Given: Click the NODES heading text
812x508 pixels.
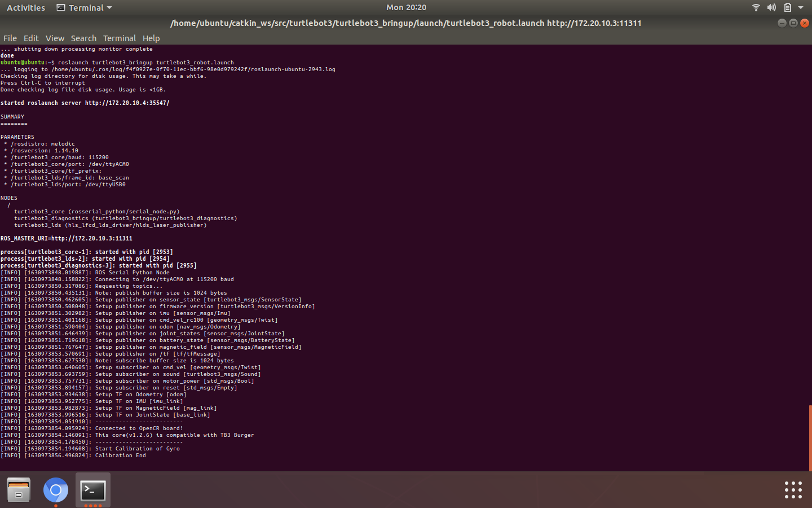Looking at the screenshot, I should 9,198.
